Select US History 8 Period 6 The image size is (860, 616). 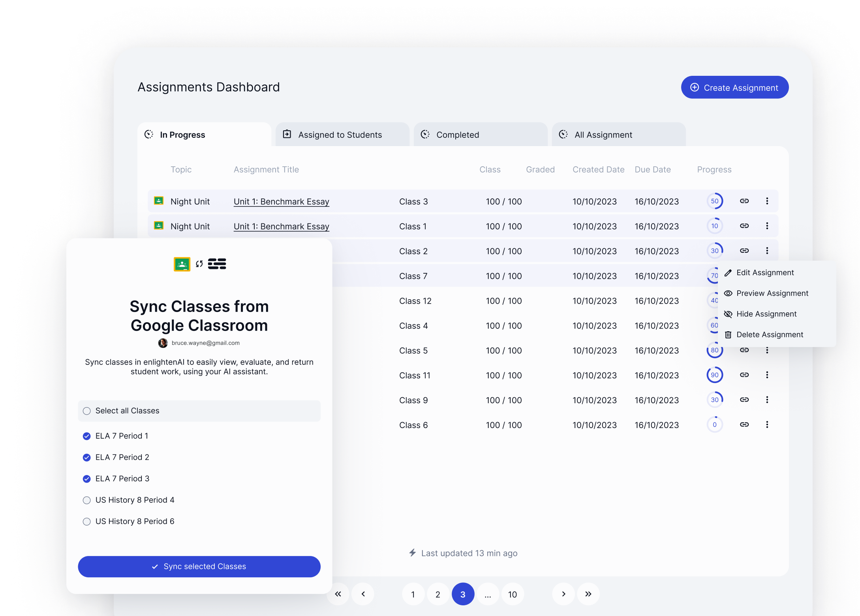[87, 522]
